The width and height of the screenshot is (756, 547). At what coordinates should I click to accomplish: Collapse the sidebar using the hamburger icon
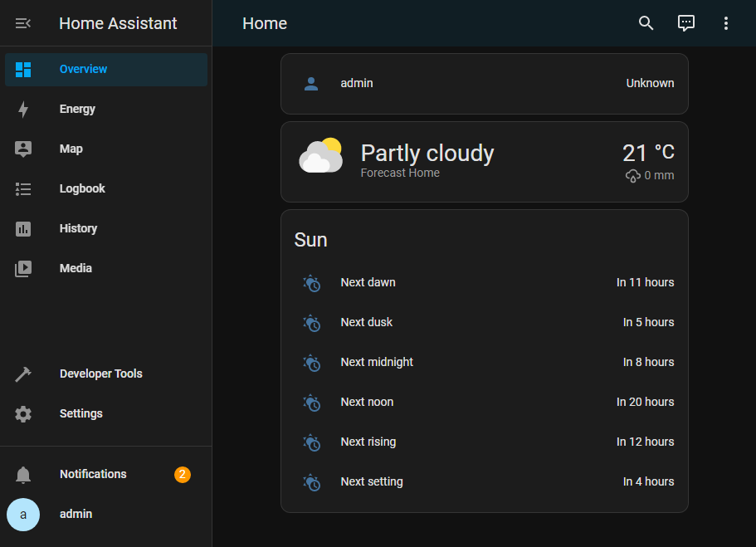23,23
